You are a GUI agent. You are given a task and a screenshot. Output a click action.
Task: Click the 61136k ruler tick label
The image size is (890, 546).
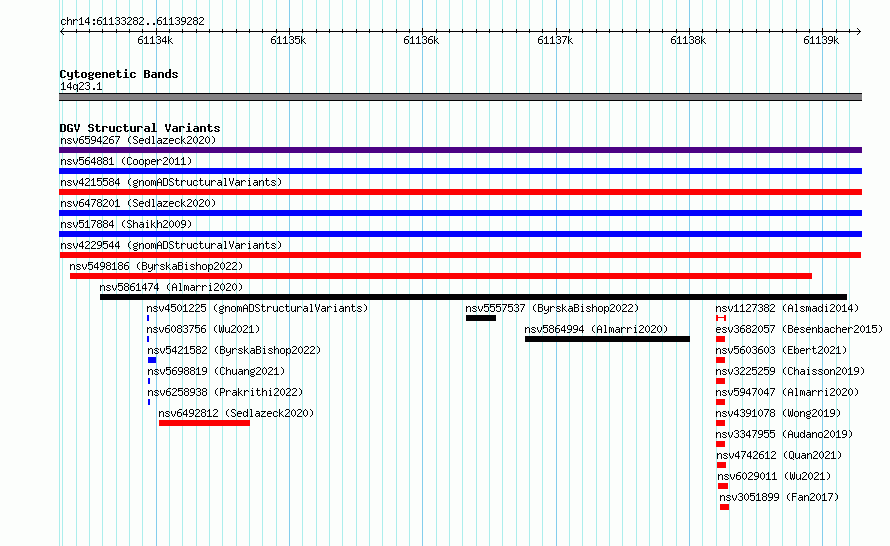421,40
